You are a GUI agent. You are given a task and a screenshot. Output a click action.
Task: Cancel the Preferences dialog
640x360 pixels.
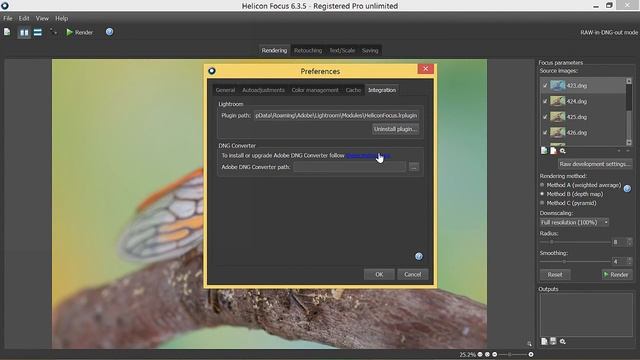click(x=413, y=275)
